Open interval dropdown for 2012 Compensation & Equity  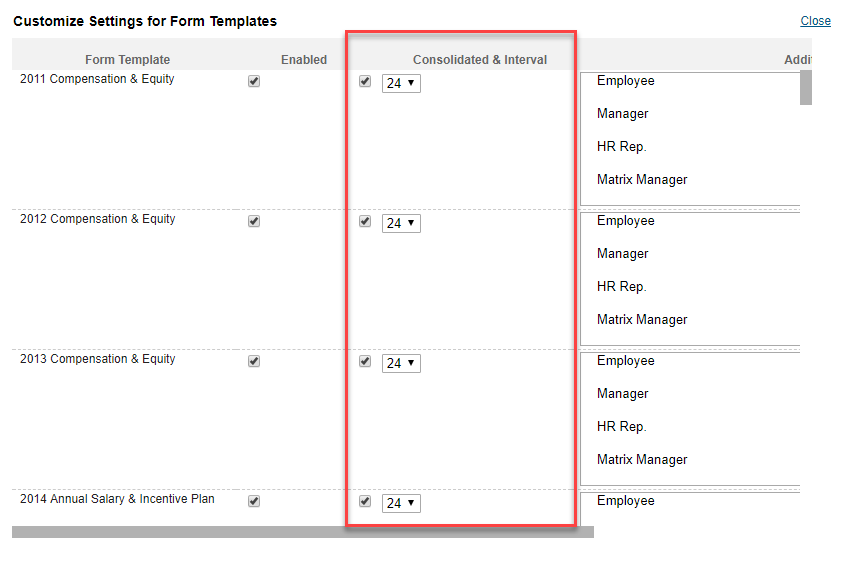(x=401, y=224)
